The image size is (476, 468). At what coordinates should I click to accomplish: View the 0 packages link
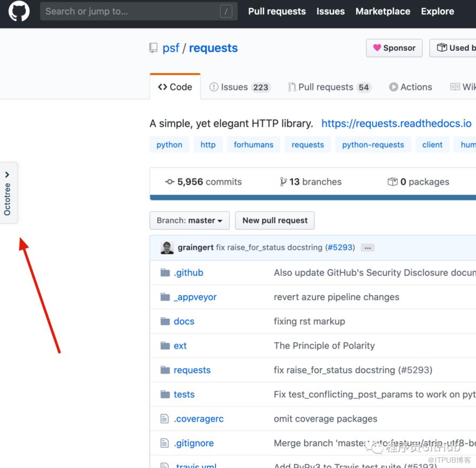click(x=418, y=182)
